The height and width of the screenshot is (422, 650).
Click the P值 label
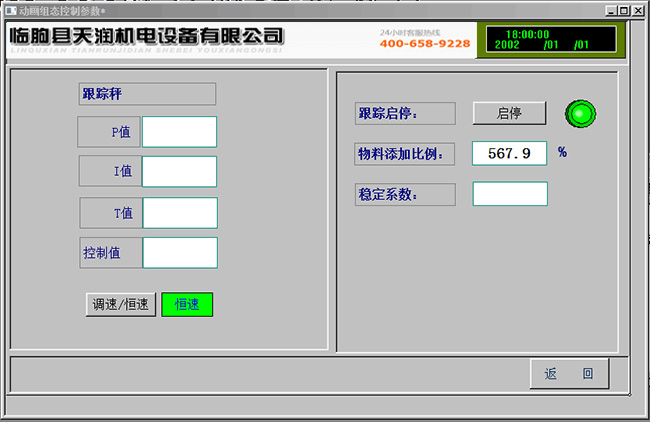(x=109, y=132)
